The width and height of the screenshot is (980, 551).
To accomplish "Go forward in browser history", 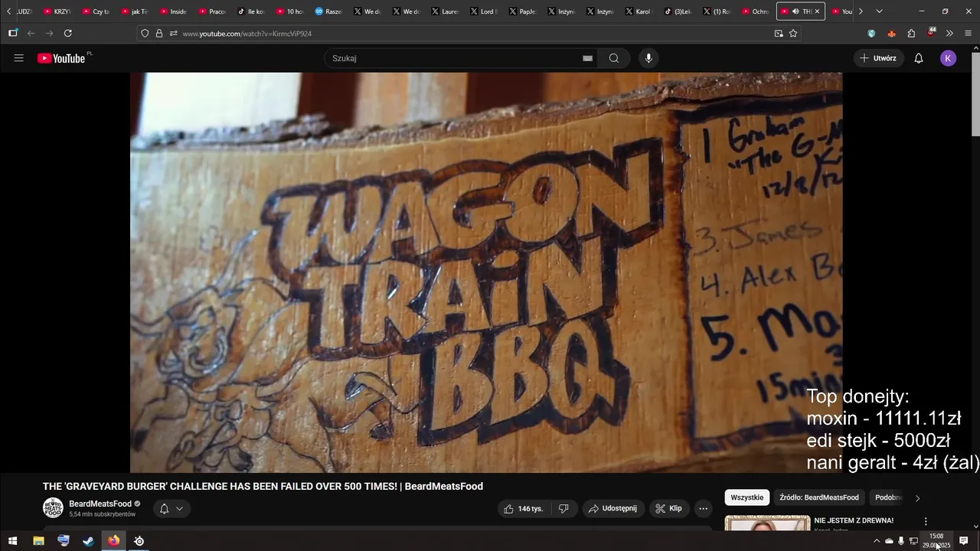I will (50, 33).
